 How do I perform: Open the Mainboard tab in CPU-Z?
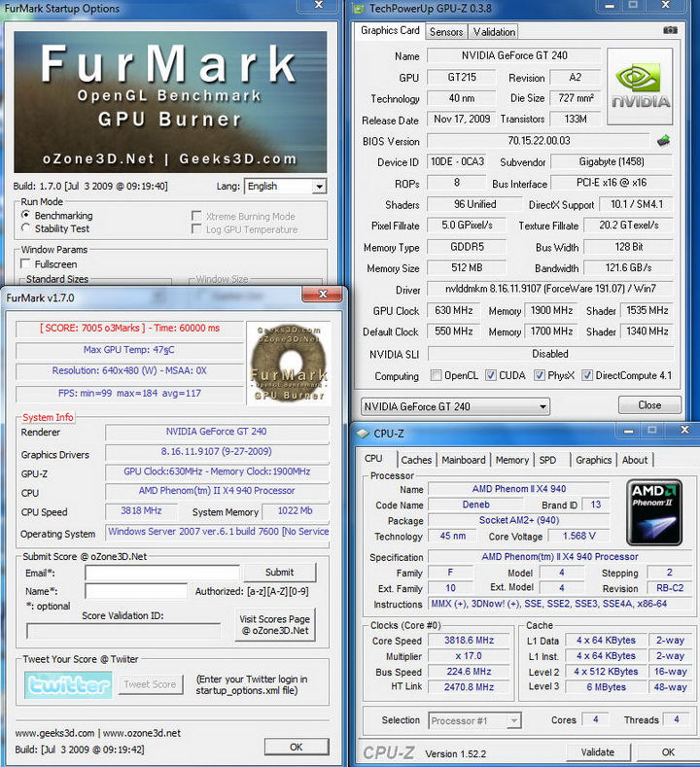click(463, 460)
